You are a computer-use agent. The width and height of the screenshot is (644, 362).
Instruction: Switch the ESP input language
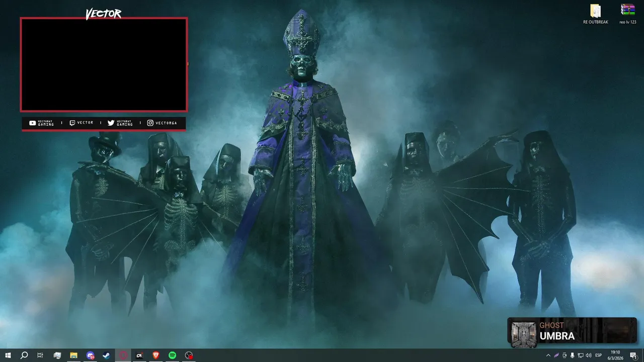coord(599,355)
